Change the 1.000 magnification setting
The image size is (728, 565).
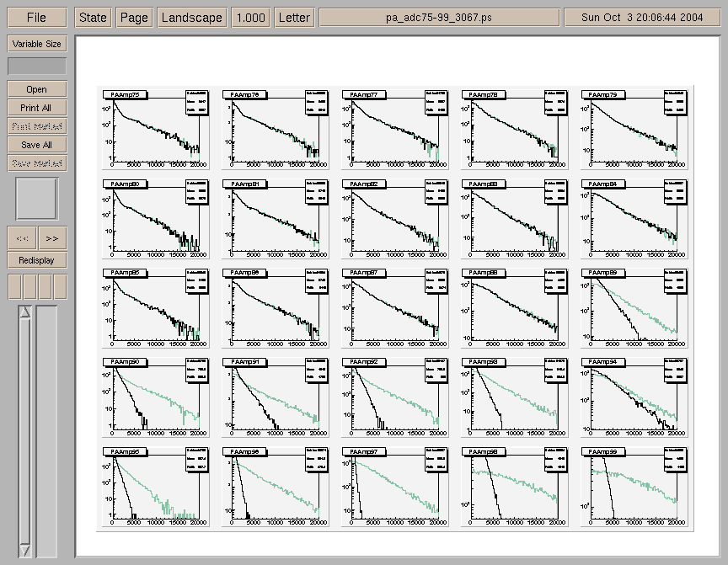[x=251, y=18]
